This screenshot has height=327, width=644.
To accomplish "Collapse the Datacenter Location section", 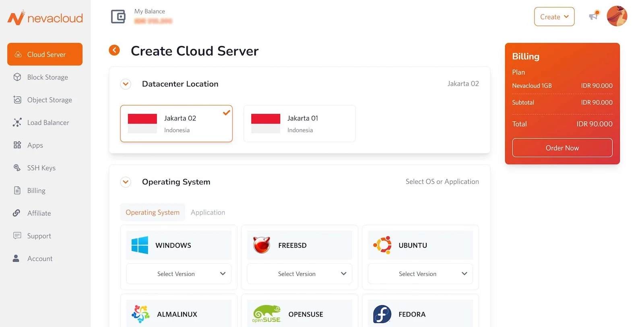I will coord(126,84).
